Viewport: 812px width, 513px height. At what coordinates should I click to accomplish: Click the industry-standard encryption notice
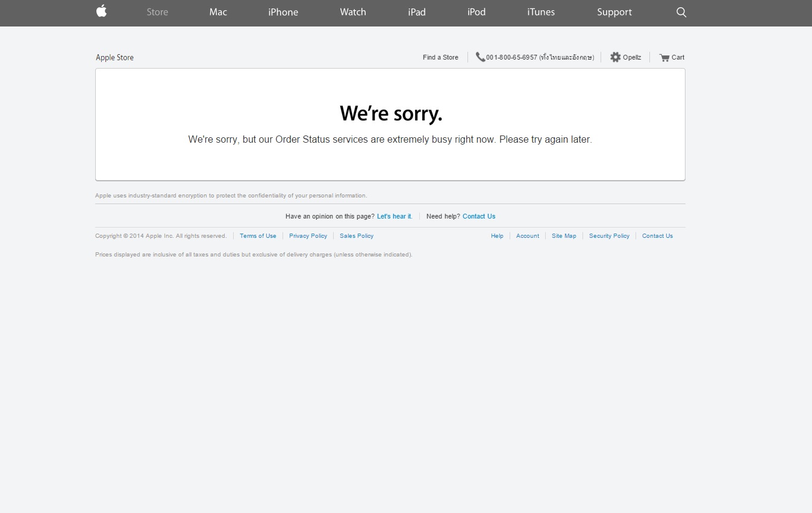click(x=231, y=196)
